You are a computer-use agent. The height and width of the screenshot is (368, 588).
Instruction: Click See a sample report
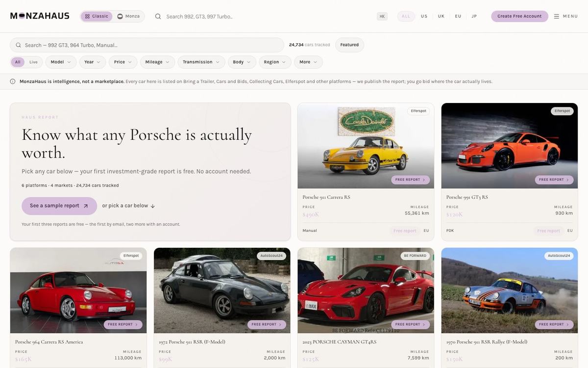coord(59,206)
